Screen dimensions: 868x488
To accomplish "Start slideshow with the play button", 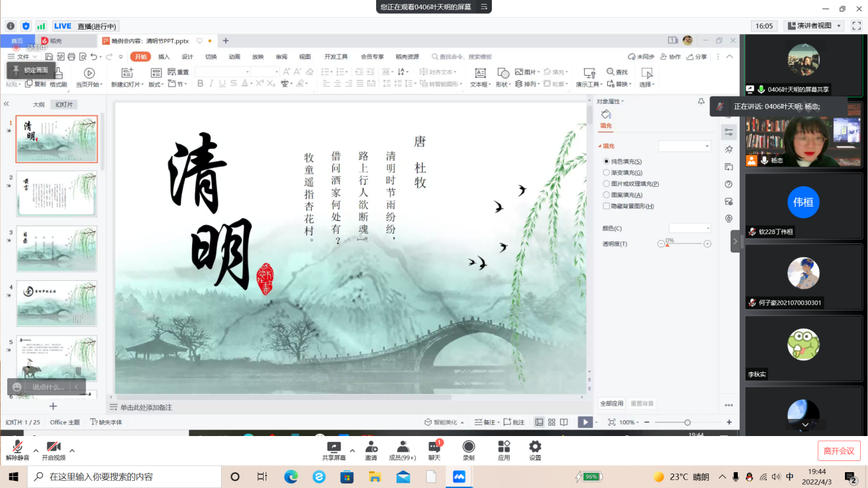I will pyautogui.click(x=584, y=422).
